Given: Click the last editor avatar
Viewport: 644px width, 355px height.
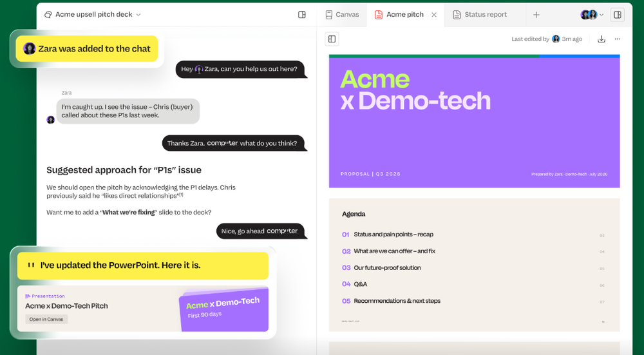Looking at the screenshot, I should point(556,39).
